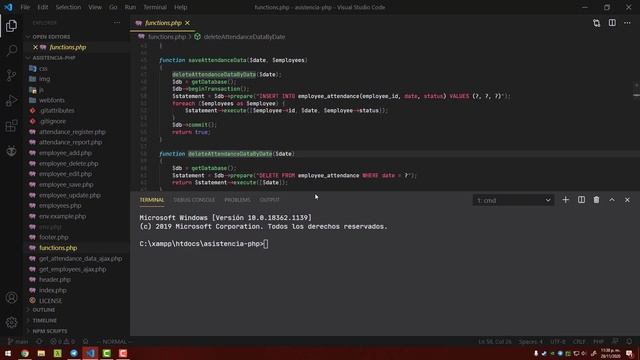Open get_employees_ajax.php in explorer
The image size is (640, 360).
pyautogui.click(x=72, y=269)
